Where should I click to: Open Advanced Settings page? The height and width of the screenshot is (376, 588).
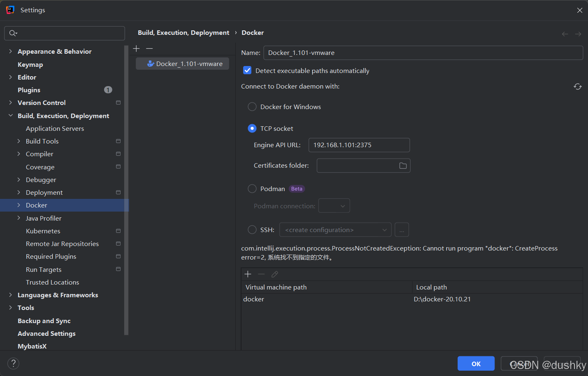[x=47, y=333]
